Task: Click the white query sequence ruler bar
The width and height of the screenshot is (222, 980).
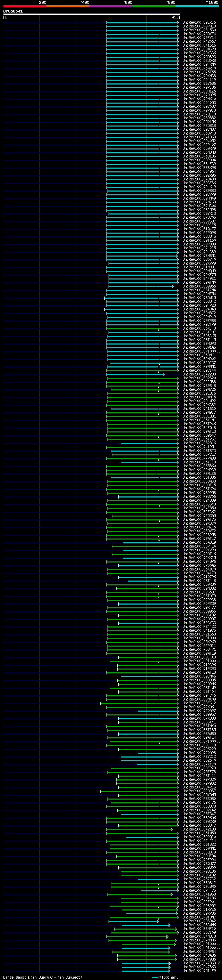Action: (92, 14)
